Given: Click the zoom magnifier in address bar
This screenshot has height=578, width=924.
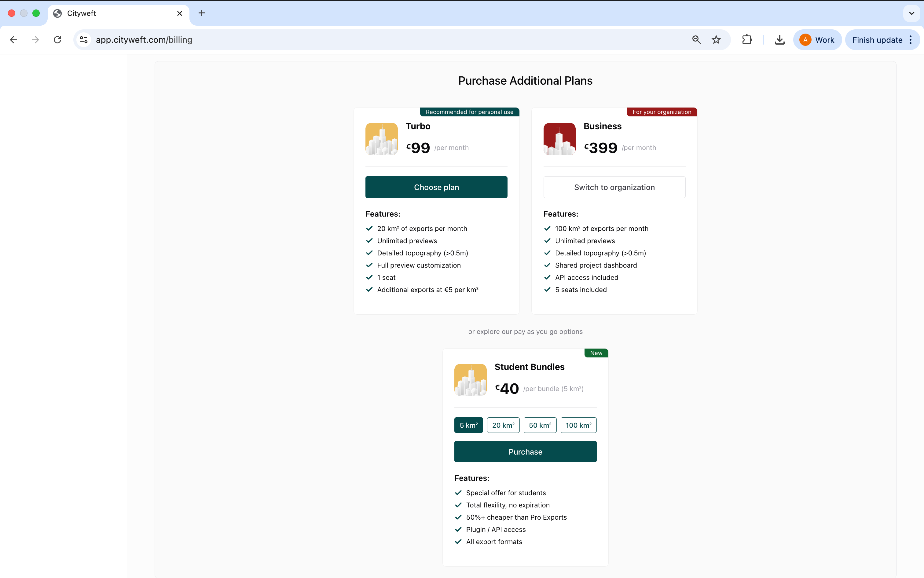Looking at the screenshot, I should [696, 40].
